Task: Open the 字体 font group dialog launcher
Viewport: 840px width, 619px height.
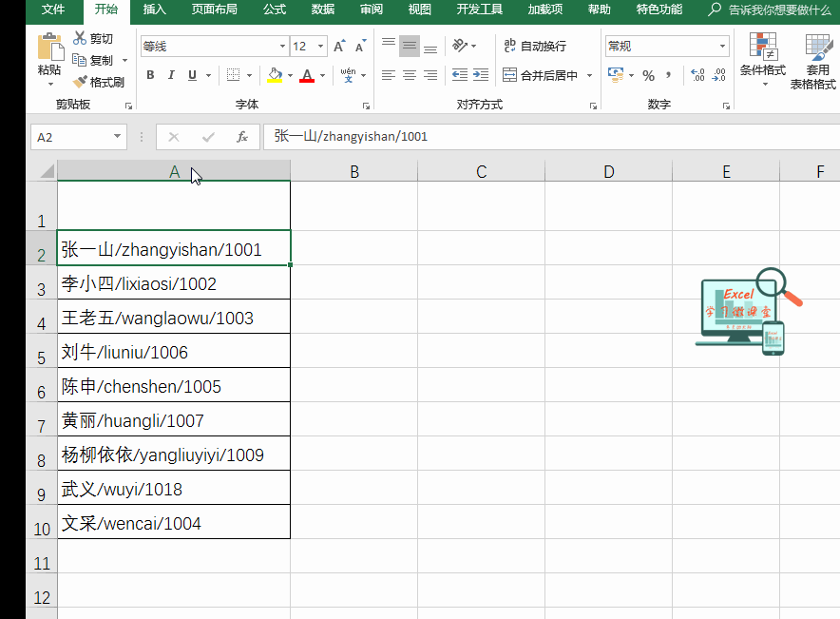Action: pyautogui.click(x=366, y=106)
